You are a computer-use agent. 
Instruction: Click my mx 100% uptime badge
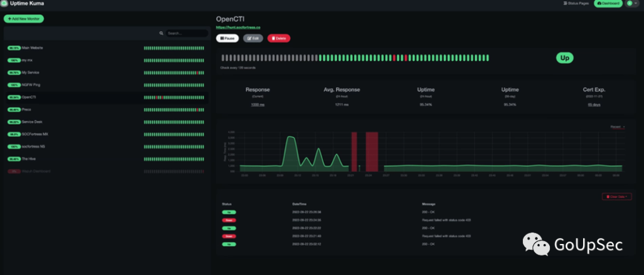coord(14,60)
